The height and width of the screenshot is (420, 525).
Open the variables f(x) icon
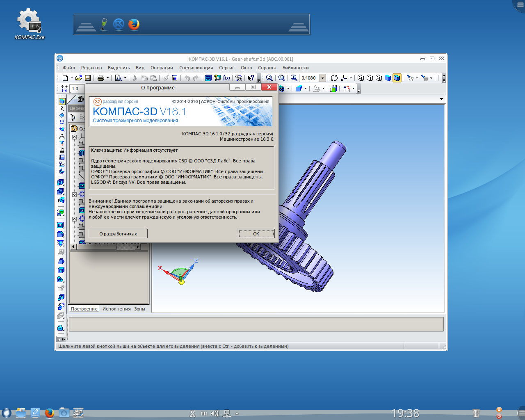pos(226,78)
